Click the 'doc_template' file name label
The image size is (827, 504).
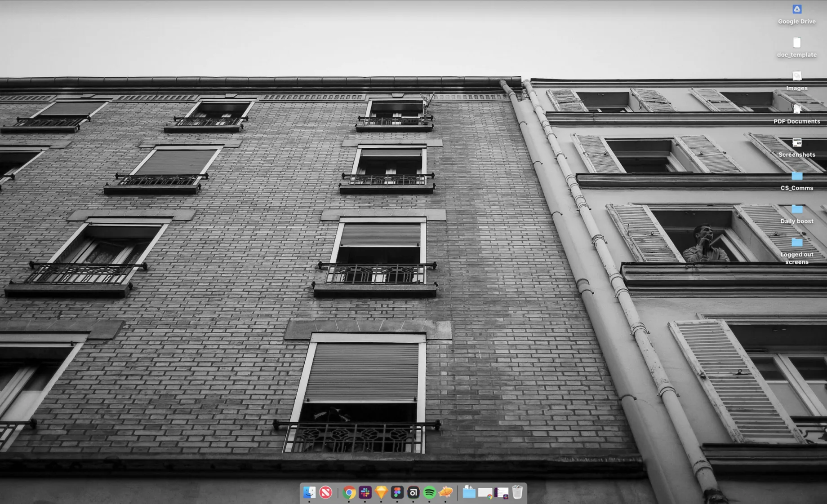pyautogui.click(x=797, y=55)
